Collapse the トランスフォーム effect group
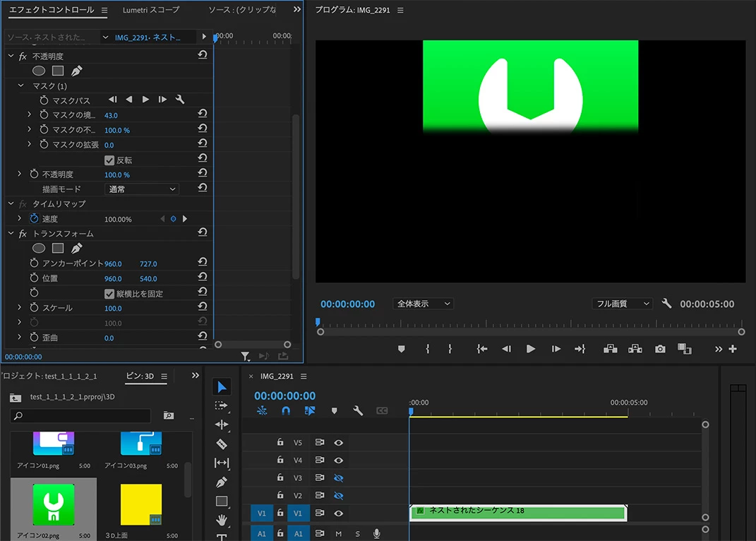 click(x=11, y=233)
